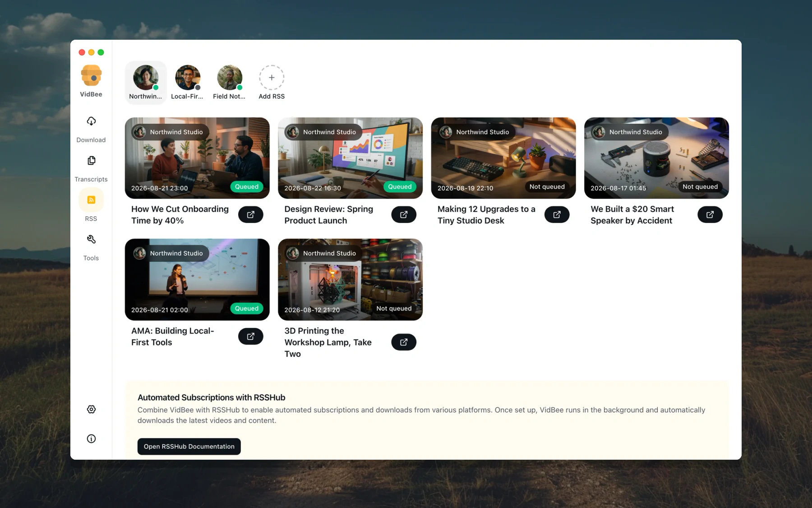Click timestamp 2026-08-22 16:30
The height and width of the screenshot is (508, 812).
(313, 188)
